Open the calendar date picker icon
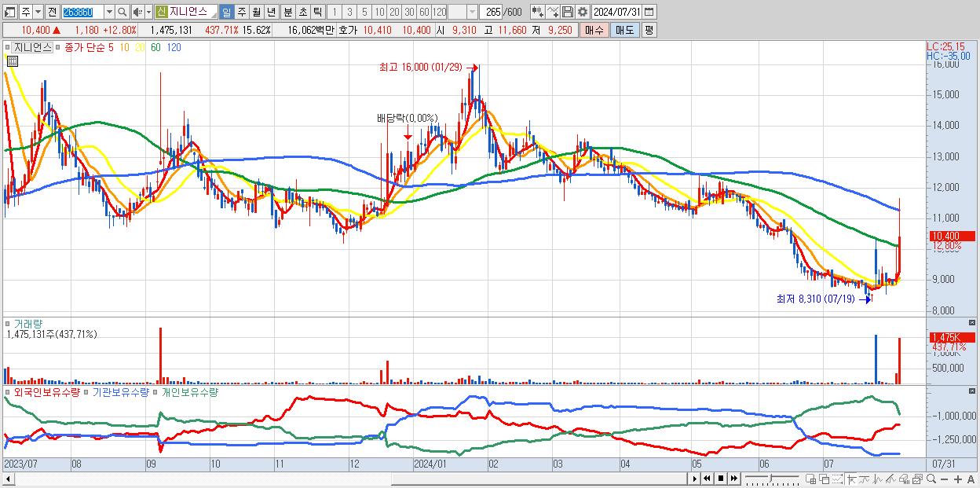980x488 pixels. 649,12
